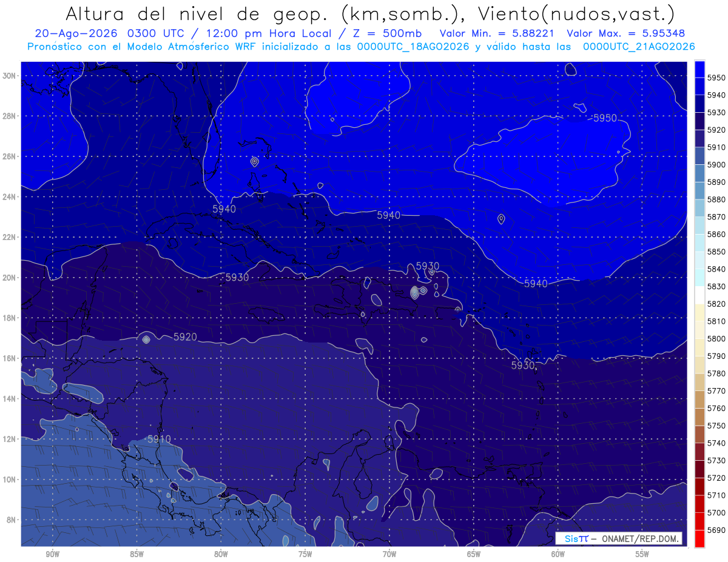Screen dimensions: 728x562
Task: Click the brightest blue legend swatch above 5950
Action: (699, 69)
